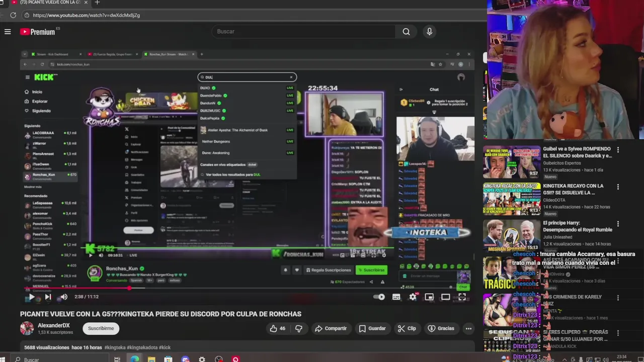644x362 pixels.
Task: Open Task View on the taskbar
Action: pos(117,359)
